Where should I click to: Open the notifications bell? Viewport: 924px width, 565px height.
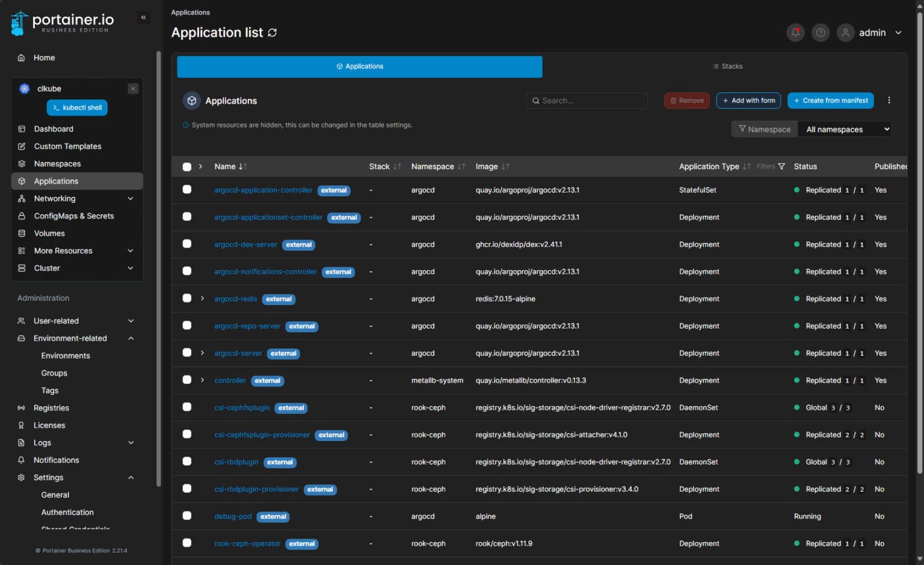[795, 32]
